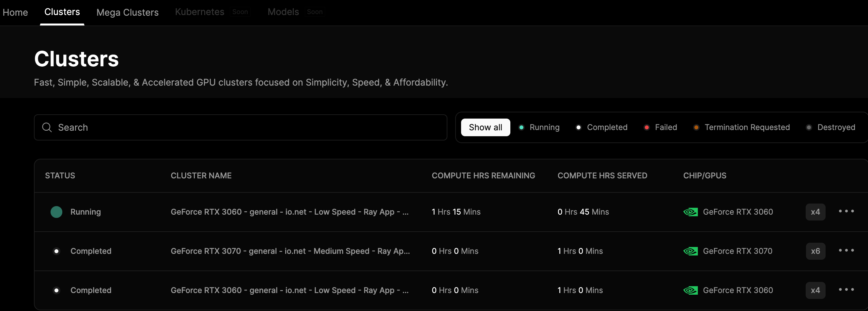Switch to the Clusters tab
868x311 pixels.
click(x=62, y=12)
